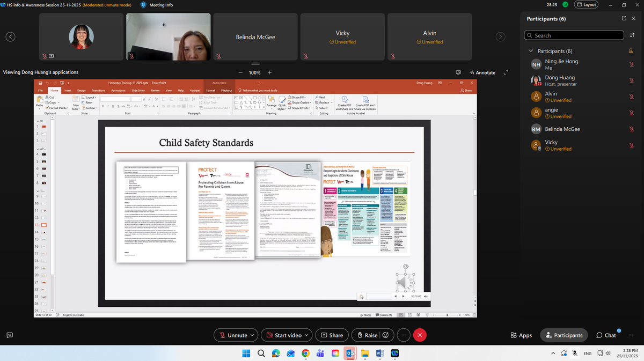644x361 pixels.
Task: Pop out the Participants panel
Action: (624, 18)
